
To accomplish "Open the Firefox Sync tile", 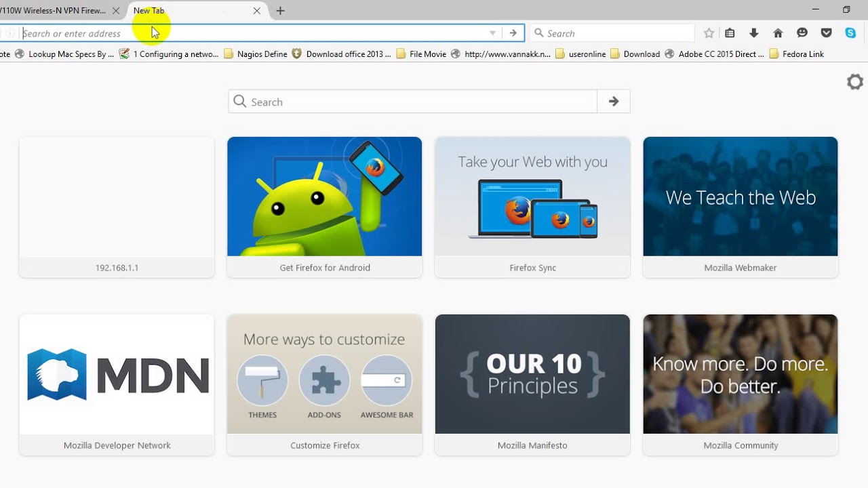I will point(532,207).
